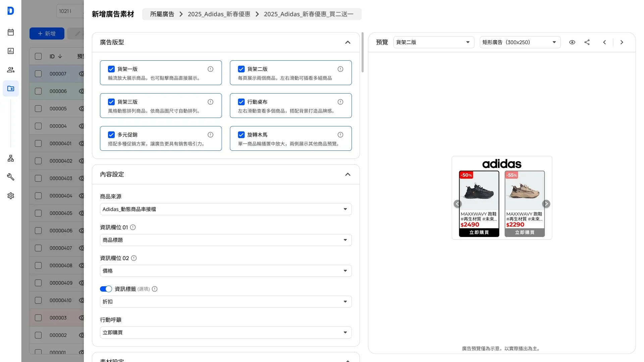The image size is (644, 362).
Task: Collapse the 內容設定 section
Action: [x=348, y=174]
